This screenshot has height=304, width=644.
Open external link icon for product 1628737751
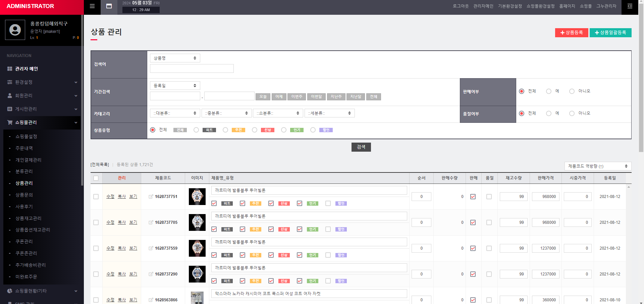[151, 197]
